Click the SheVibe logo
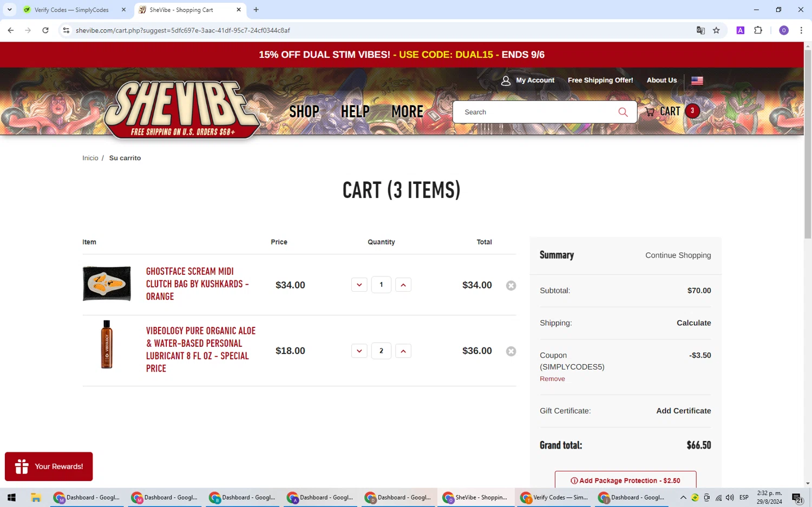Screen dimensions: 812x507 [182, 109]
